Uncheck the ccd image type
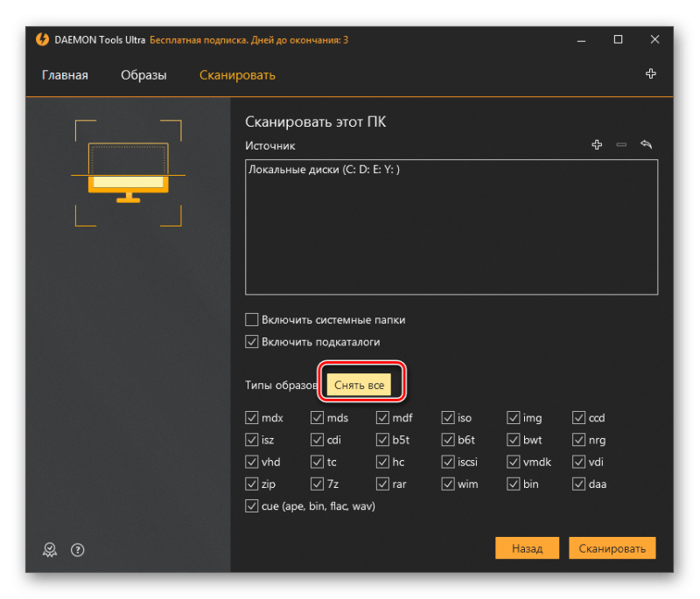700x599 pixels. pos(578,418)
